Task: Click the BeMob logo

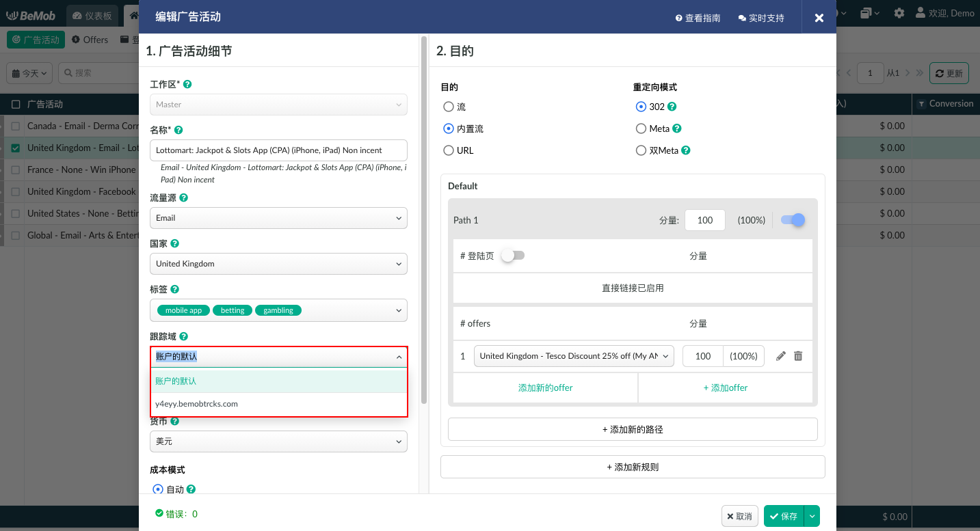Action: 31,15
